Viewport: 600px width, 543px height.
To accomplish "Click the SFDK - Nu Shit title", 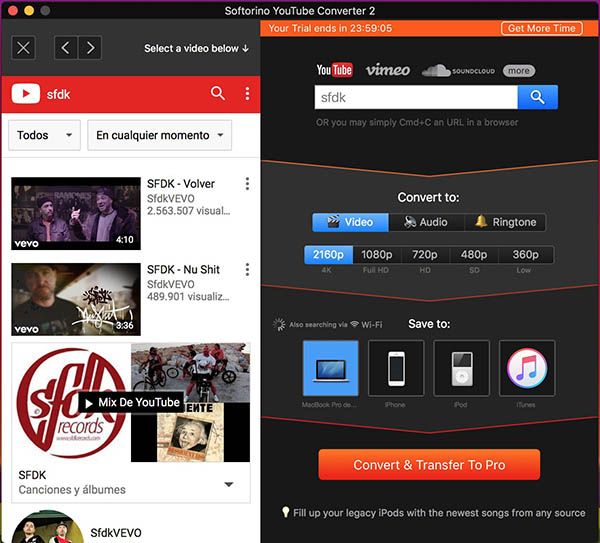I will [183, 270].
